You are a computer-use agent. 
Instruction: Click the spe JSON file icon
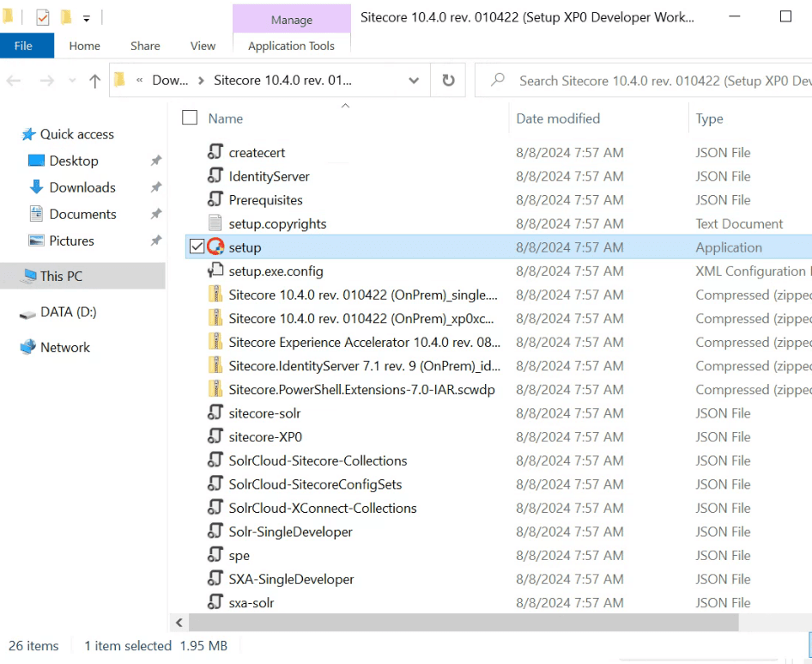[215, 555]
